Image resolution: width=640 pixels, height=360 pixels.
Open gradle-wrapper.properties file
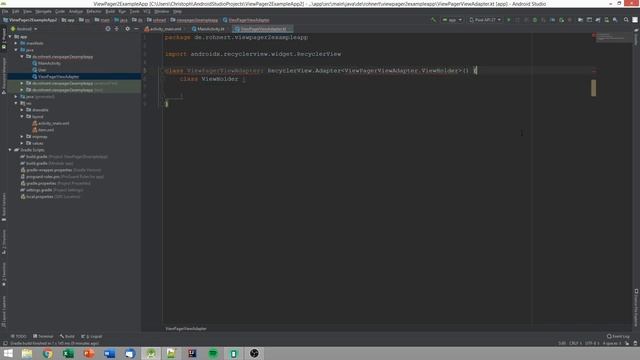(61, 170)
